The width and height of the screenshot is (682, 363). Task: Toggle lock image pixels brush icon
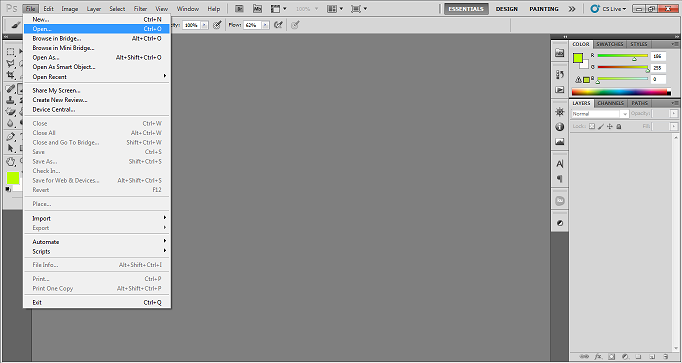tap(601, 127)
